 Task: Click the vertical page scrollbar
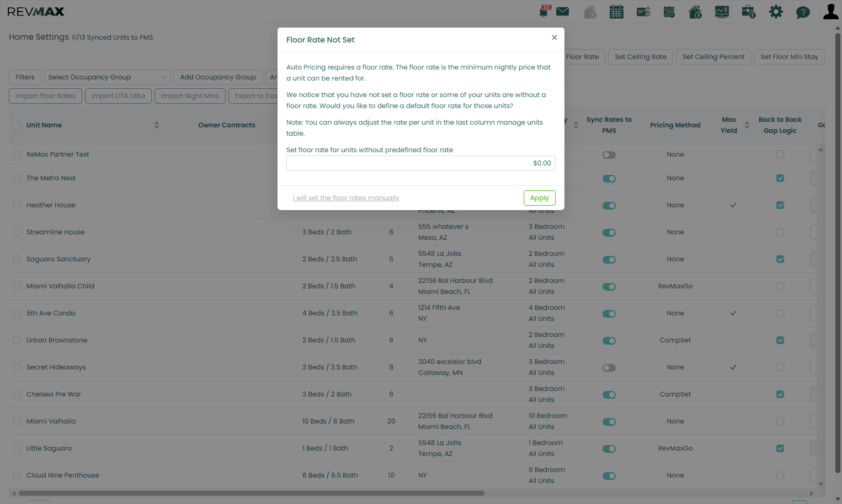click(838, 253)
